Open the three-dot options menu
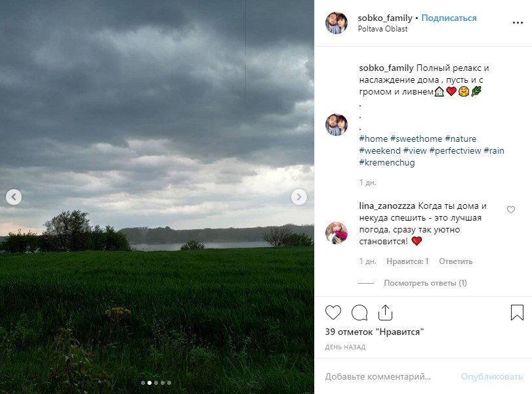This screenshot has width=532, height=394. (518, 23)
